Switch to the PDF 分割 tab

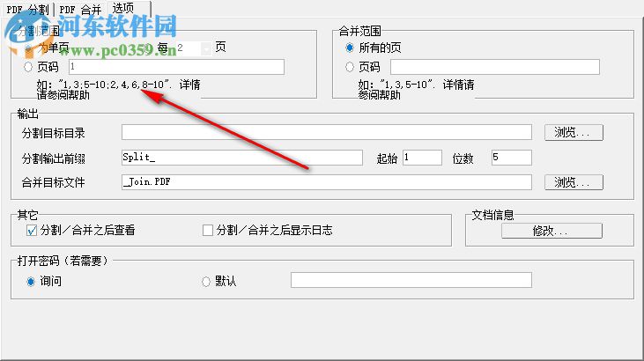[27, 9]
